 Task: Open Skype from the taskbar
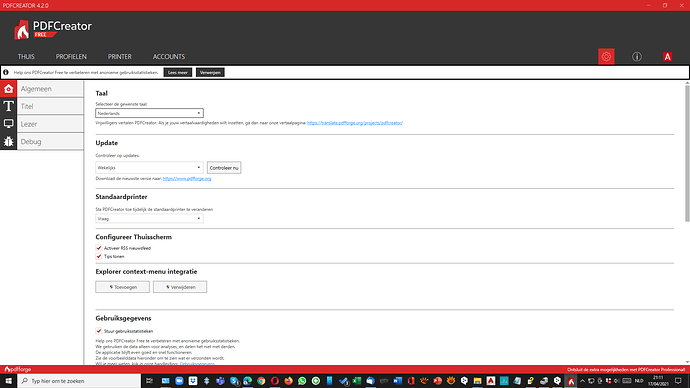click(x=234, y=381)
